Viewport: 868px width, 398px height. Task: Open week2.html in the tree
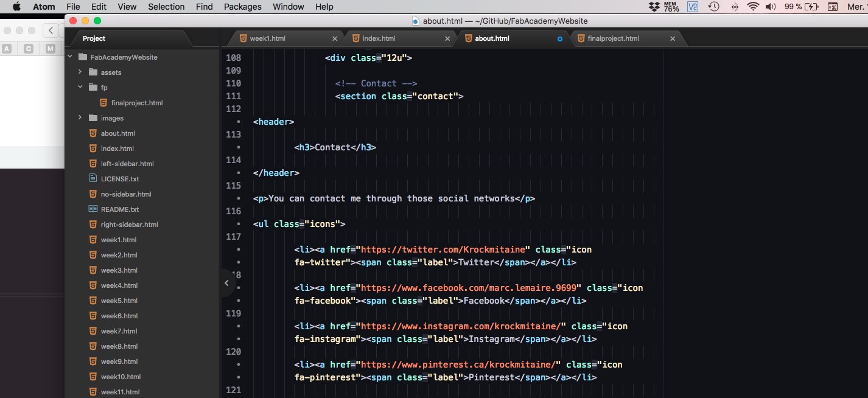pos(119,255)
